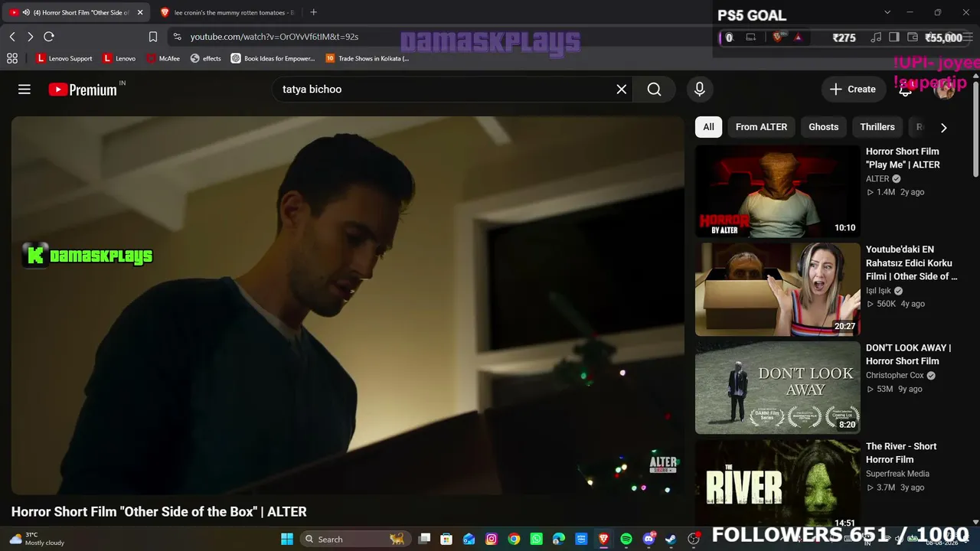Image resolution: width=980 pixels, height=551 pixels.
Task: Open the effects bookmark
Action: [x=206, y=58]
